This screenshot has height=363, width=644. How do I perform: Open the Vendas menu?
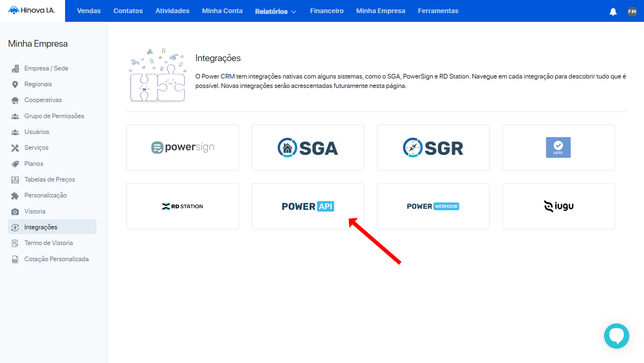tap(89, 11)
